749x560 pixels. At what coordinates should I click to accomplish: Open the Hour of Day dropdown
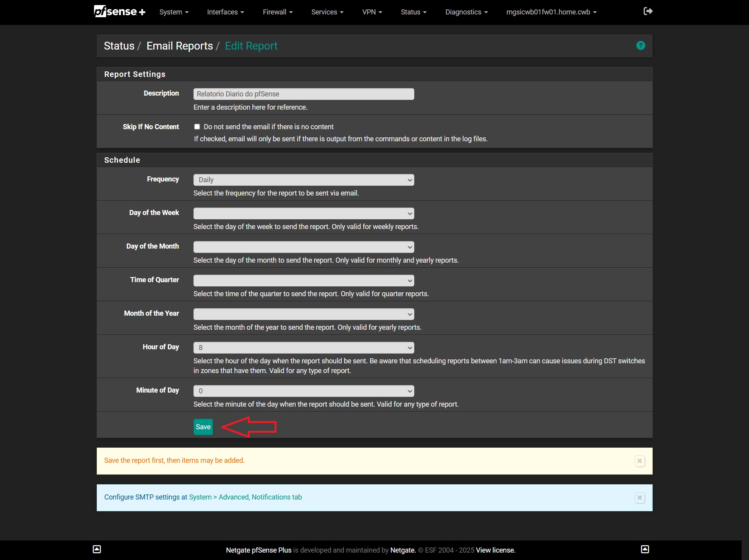[304, 348]
